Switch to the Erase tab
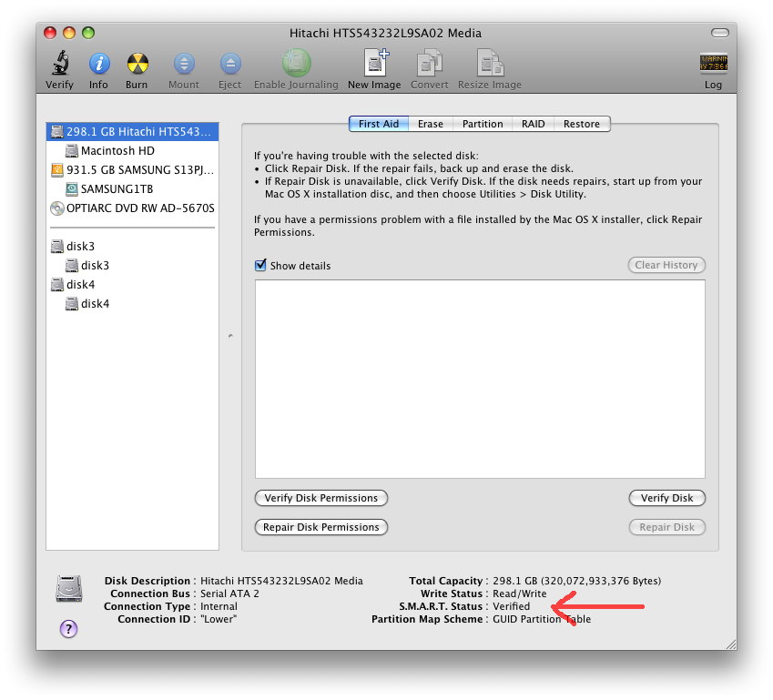 (x=431, y=124)
